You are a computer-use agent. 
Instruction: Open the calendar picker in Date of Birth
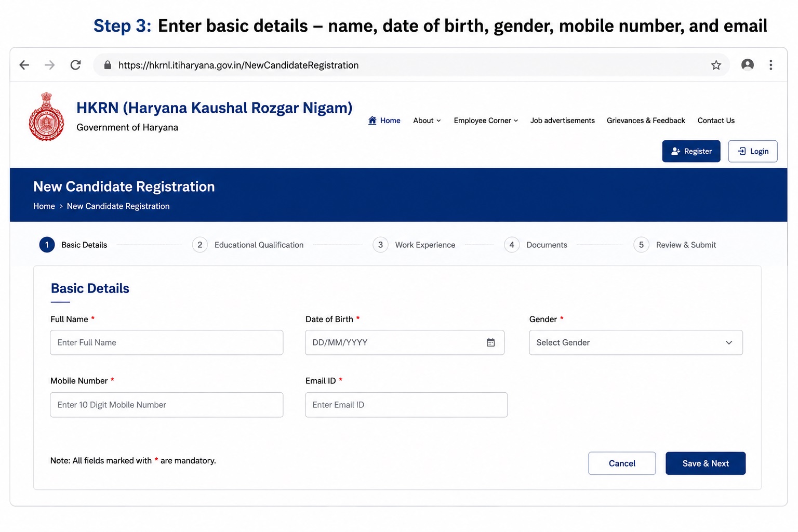(490, 342)
